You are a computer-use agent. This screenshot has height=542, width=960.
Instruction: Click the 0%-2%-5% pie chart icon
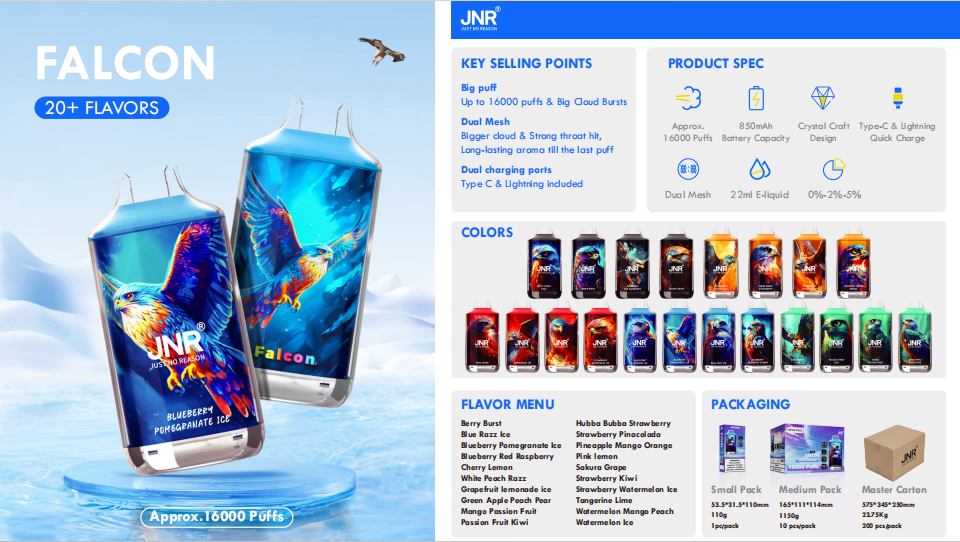(833, 169)
